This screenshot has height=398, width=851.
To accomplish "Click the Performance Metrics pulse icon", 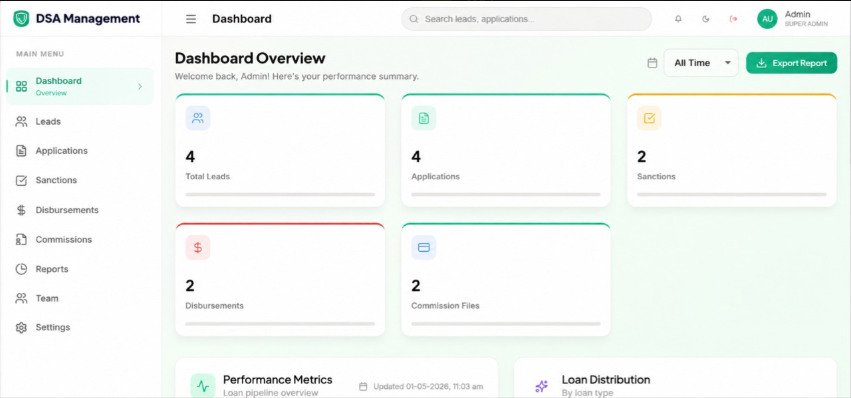I will 202,386.
